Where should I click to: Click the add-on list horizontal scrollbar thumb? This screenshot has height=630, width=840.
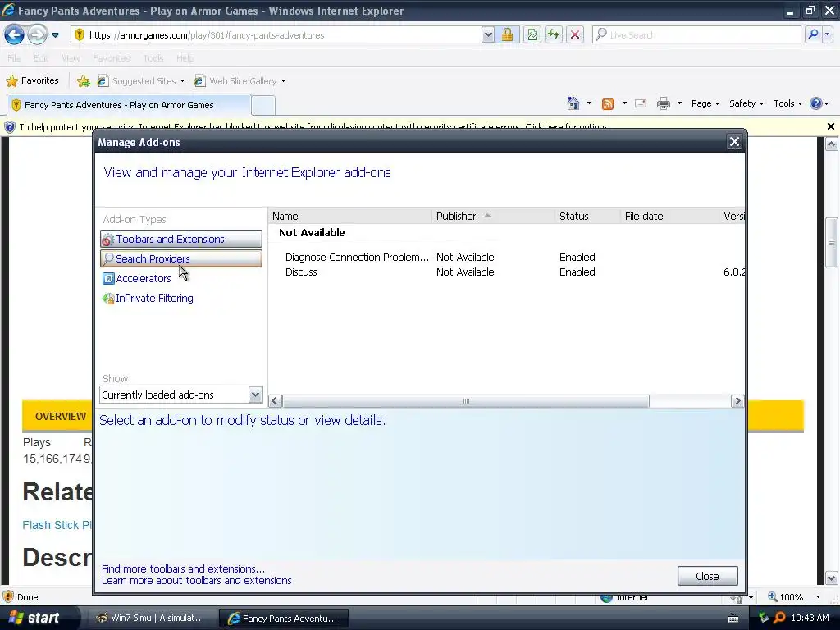(466, 401)
